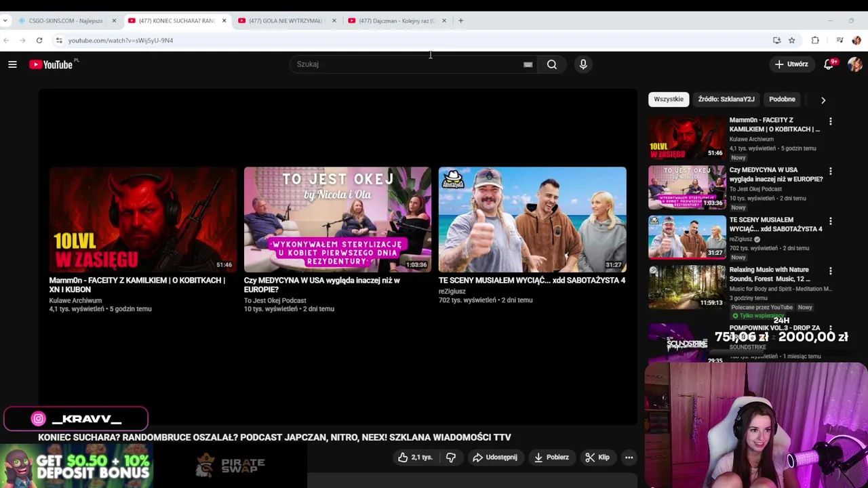The image size is (868, 488).
Task: Open options for Mamm0n FACEITY sidebar video
Action: pyautogui.click(x=830, y=121)
